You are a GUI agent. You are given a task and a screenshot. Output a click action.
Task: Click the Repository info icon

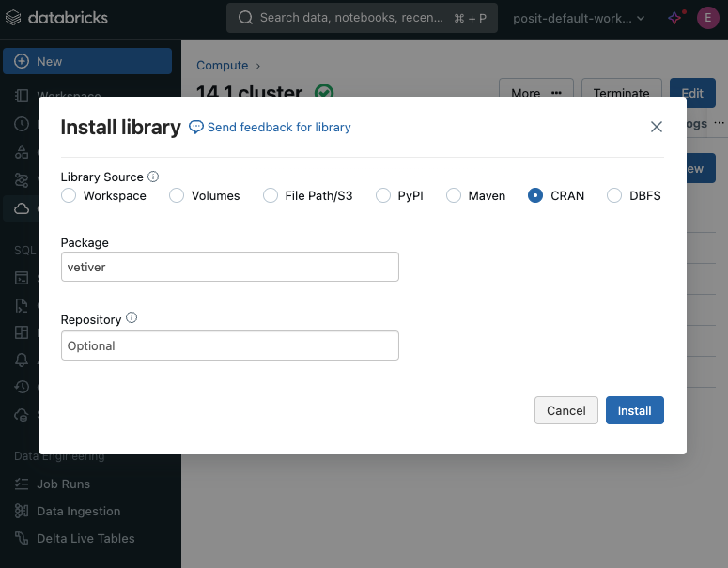(x=132, y=318)
